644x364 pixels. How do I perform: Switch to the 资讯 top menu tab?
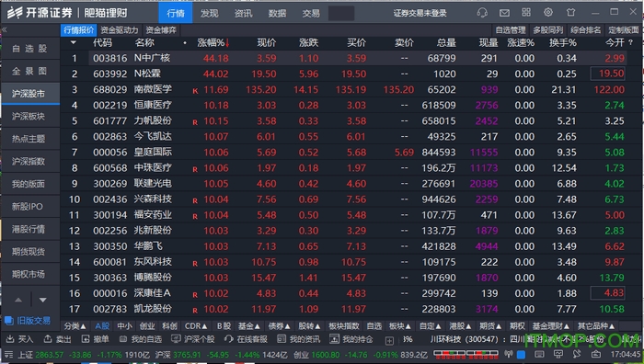coord(243,13)
